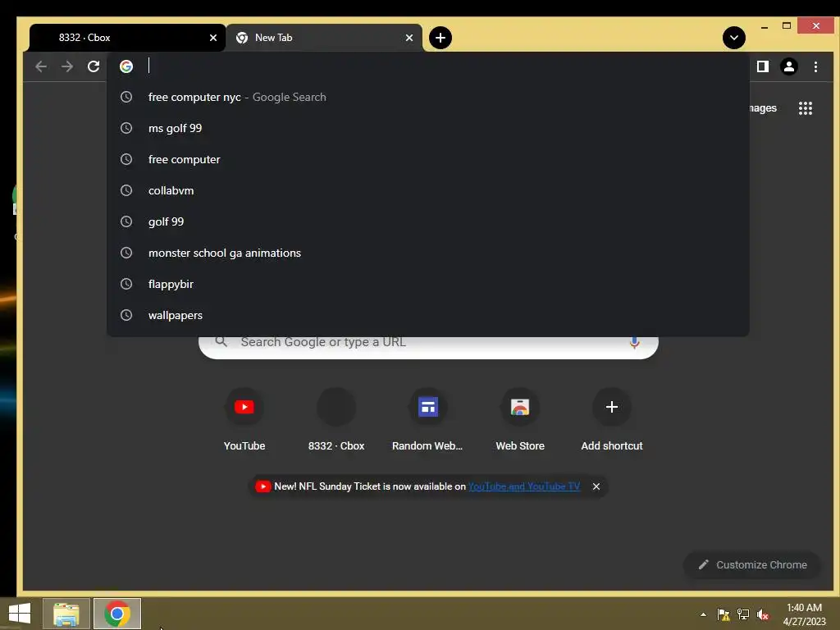Open the Web Store shortcut
Viewport: 840px width, 630px height.
click(x=519, y=420)
